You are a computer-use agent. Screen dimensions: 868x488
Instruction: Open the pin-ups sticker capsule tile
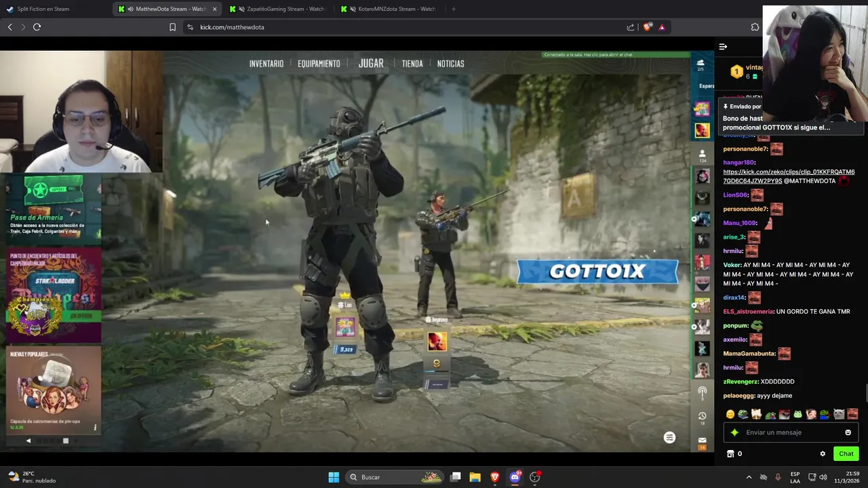pos(53,389)
